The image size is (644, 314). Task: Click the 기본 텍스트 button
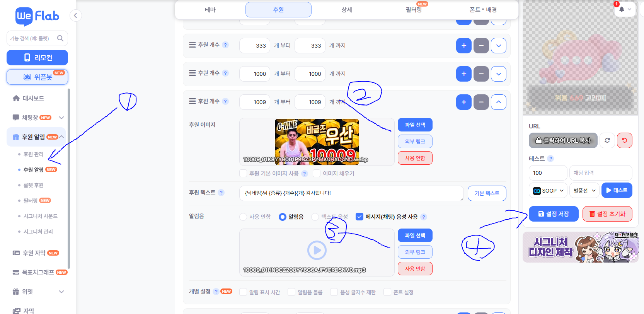click(x=487, y=193)
